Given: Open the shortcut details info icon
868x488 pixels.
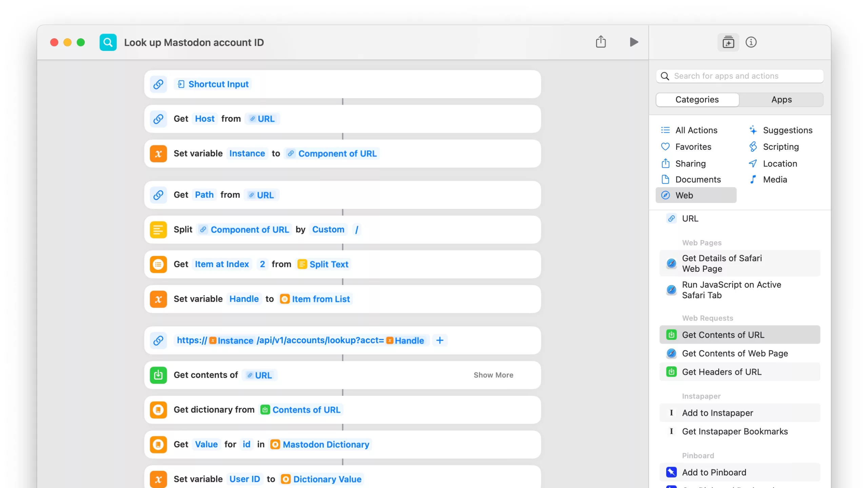Looking at the screenshot, I should point(751,42).
